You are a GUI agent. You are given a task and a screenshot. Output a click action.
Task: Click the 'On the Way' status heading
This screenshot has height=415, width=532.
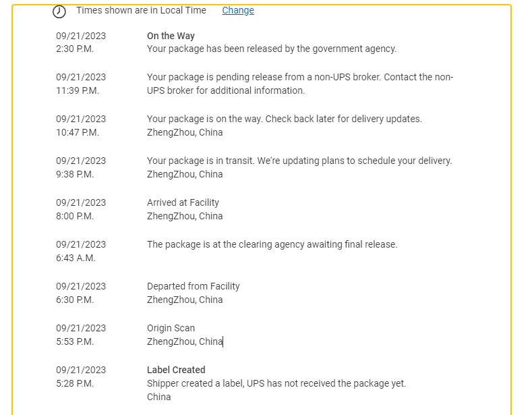171,36
